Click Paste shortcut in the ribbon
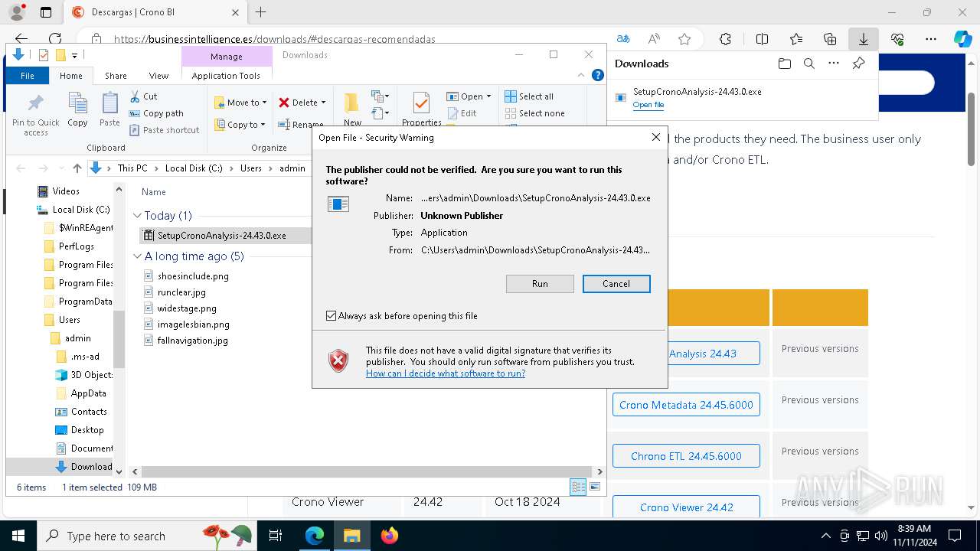This screenshot has height=551, width=980. point(164,130)
